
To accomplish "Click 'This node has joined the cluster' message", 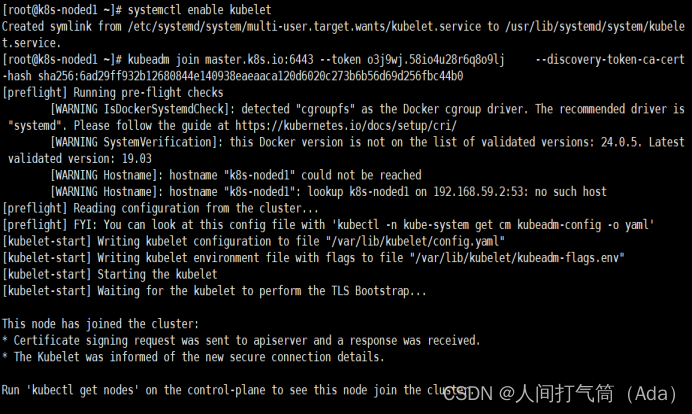I will click(x=100, y=324).
